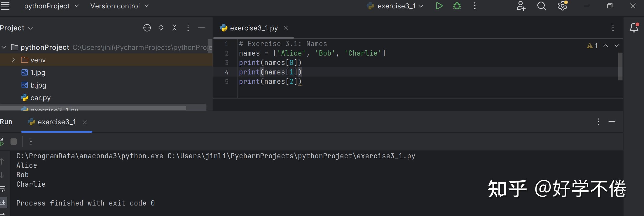Open the pythonProject project dropdown
This screenshot has height=216, width=644.
click(x=51, y=6)
